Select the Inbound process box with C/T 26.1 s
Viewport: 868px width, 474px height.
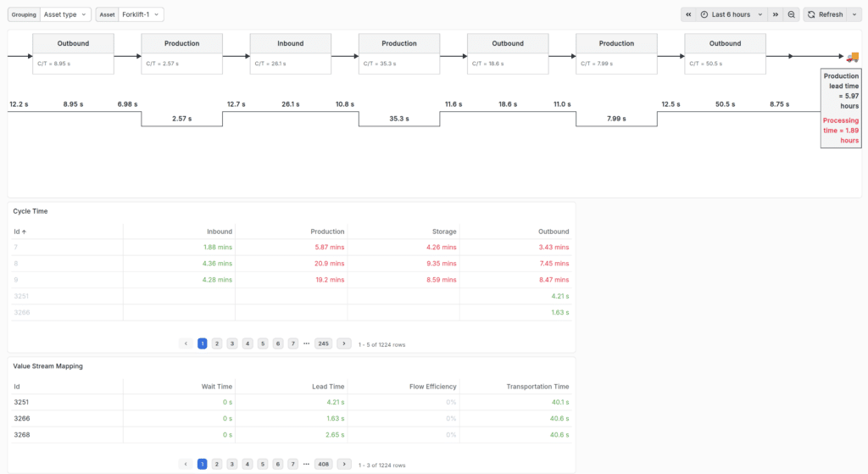tap(291, 53)
